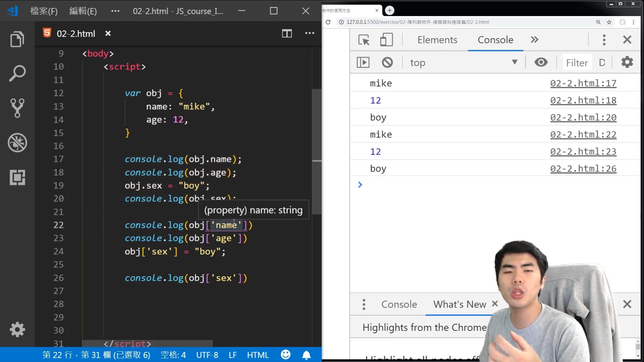Activate DevTools inspect element picker

(x=364, y=40)
